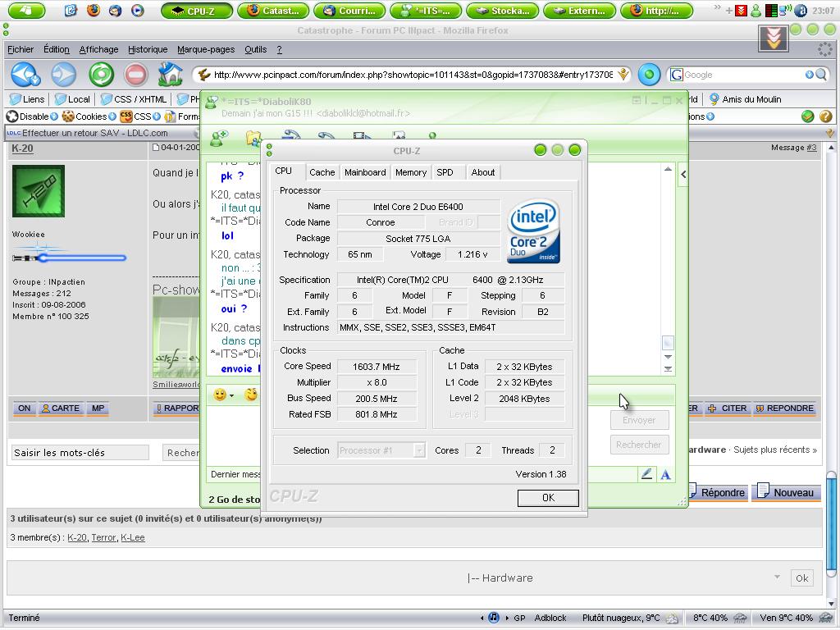The height and width of the screenshot is (630, 840).
Task: Open the download arrow overlay icon
Action: pos(773,39)
